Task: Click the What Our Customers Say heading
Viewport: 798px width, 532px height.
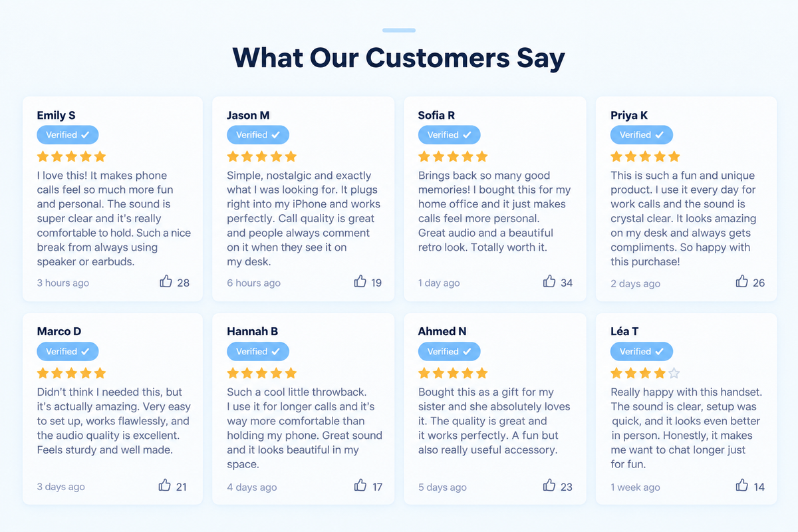Action: (x=399, y=58)
